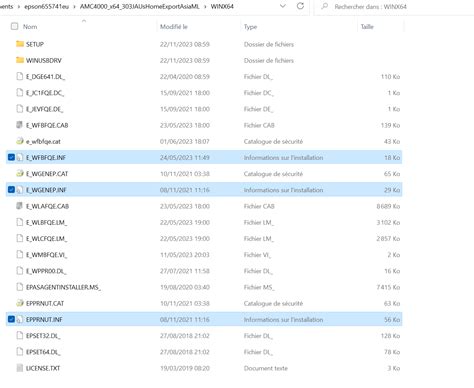Select file name E_WLAFQE.CAB
This screenshot has width=474, height=388.
point(47,206)
